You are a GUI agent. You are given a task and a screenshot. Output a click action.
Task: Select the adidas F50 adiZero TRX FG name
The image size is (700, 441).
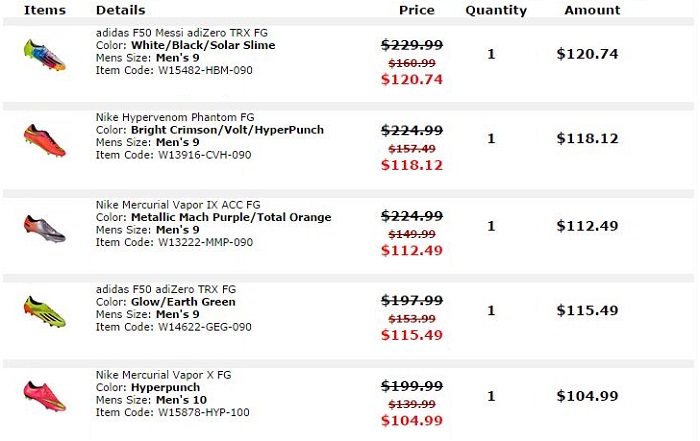(x=166, y=289)
